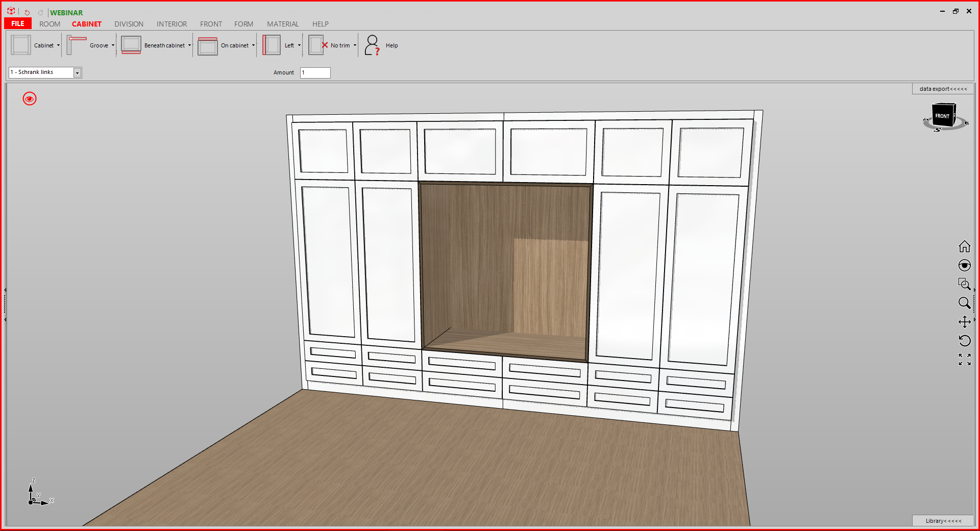Activate the zoom window tool
The width and height of the screenshot is (980, 531).
(964, 284)
